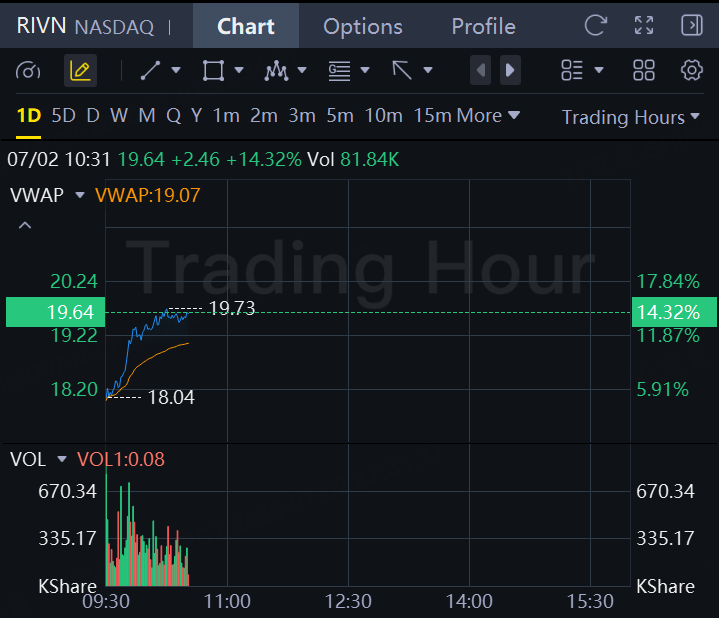
Task: Select the 15m interval
Action: (x=432, y=116)
